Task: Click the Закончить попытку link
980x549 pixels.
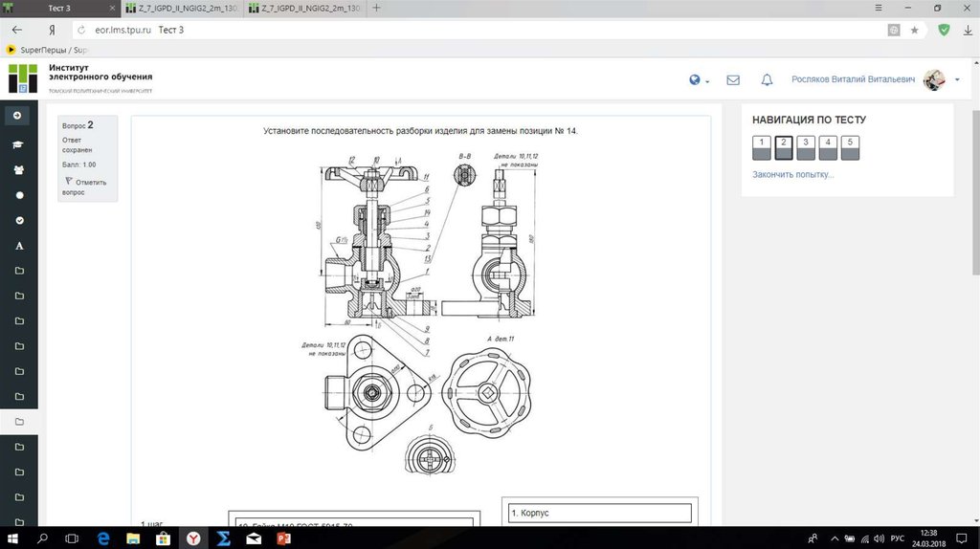Action: (x=792, y=174)
